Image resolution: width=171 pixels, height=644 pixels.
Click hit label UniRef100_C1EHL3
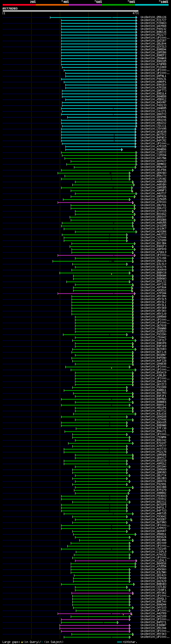153,560
